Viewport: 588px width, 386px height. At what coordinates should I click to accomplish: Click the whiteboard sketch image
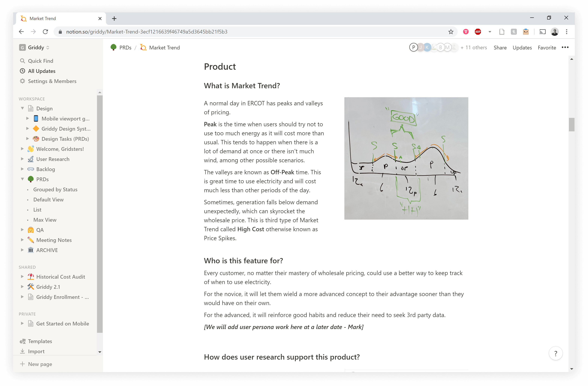coord(406,158)
